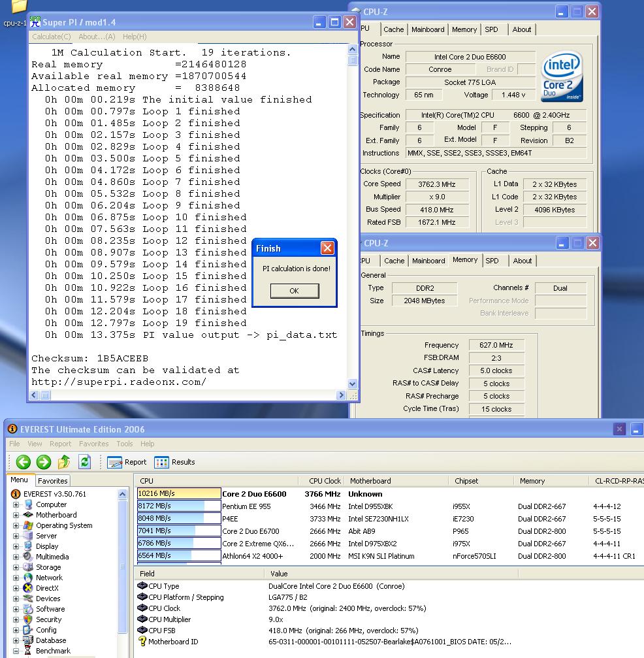Select the Core 2 Duo E6700 result row
Screen dimensions: 644x658
pos(390,531)
